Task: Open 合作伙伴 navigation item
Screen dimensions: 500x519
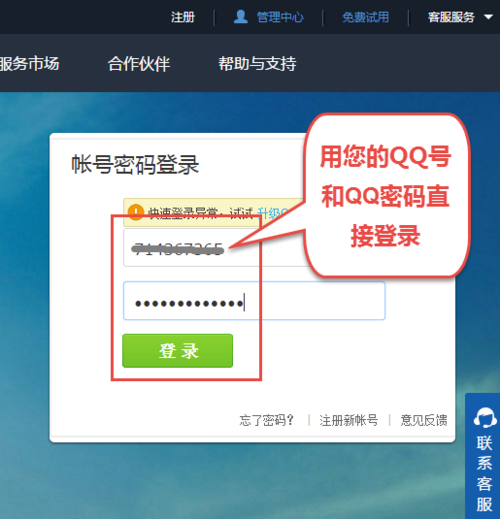Action: point(139,63)
